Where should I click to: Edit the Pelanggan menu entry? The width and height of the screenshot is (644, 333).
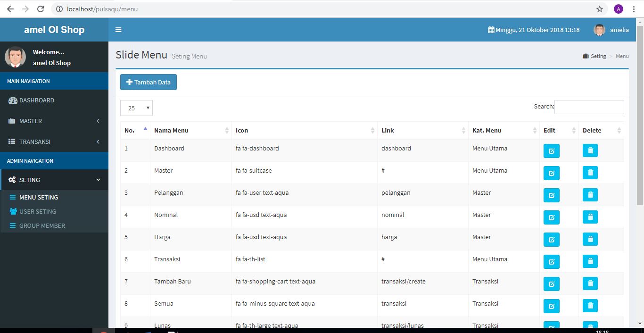pos(551,195)
